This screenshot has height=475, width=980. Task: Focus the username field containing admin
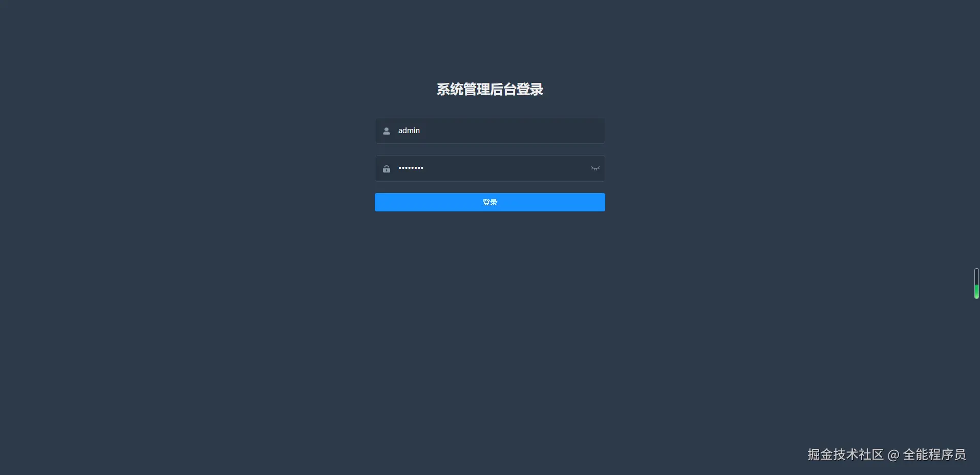(x=490, y=131)
